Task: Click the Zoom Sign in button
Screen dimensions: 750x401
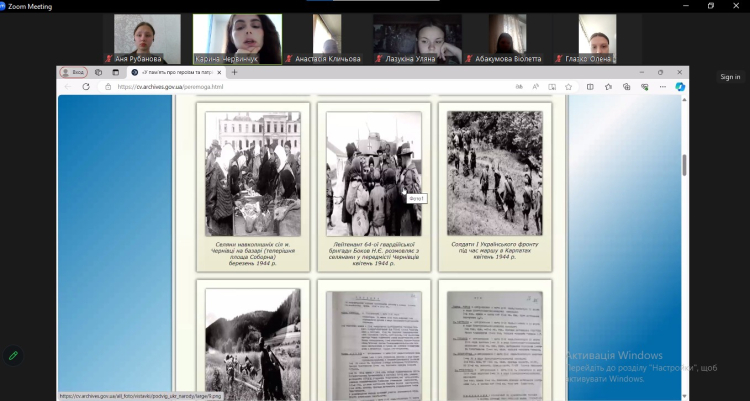Action: click(x=730, y=77)
